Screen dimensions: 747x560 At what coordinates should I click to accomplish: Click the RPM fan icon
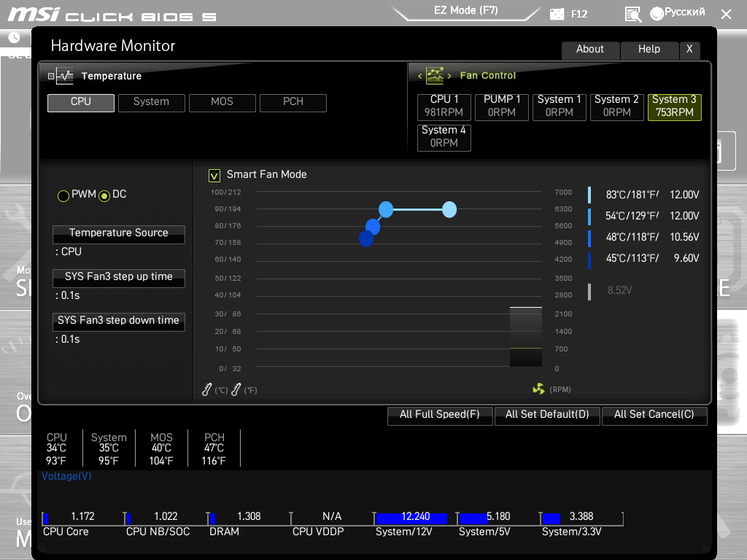coord(538,389)
